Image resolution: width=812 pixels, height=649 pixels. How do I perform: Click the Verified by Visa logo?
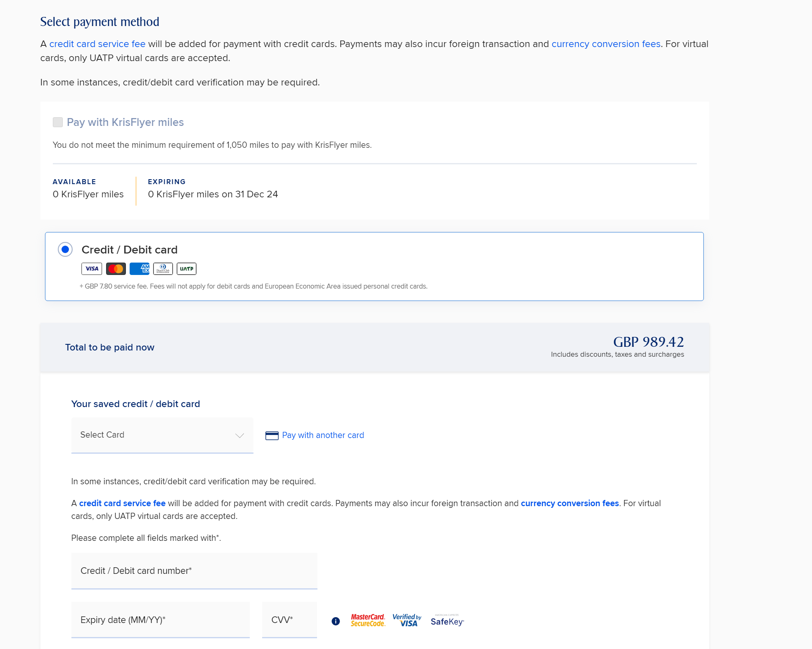click(x=407, y=620)
